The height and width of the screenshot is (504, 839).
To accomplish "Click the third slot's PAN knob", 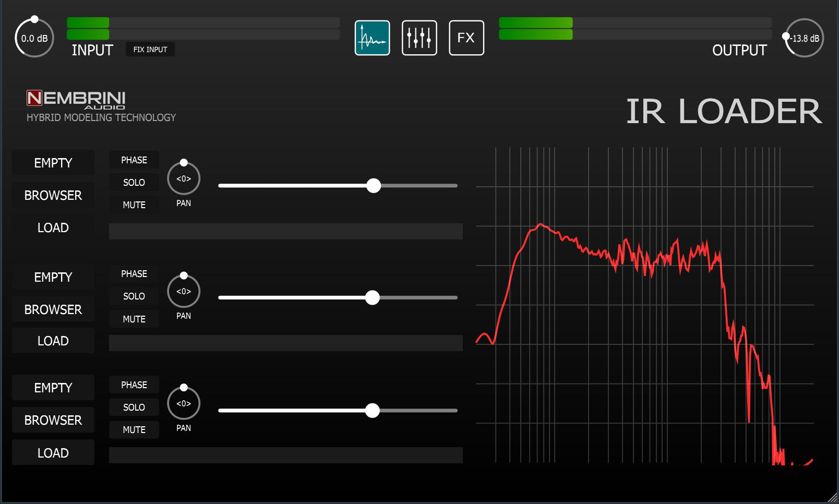I will (184, 403).
